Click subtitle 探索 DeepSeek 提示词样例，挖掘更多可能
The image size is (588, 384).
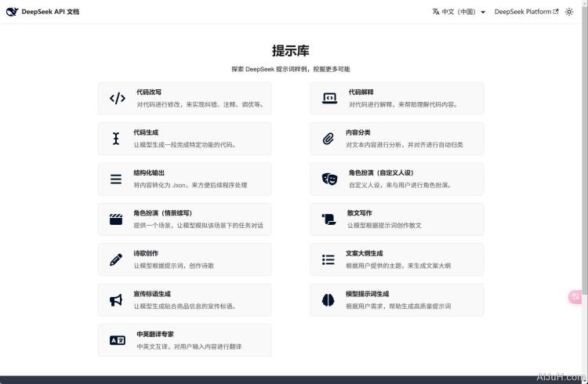[291, 69]
